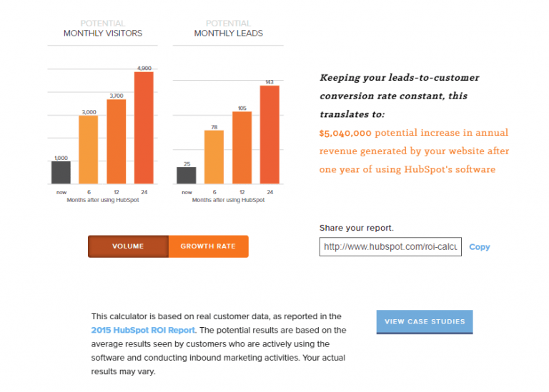
Task: Click the Copy link
Action: tap(480, 247)
